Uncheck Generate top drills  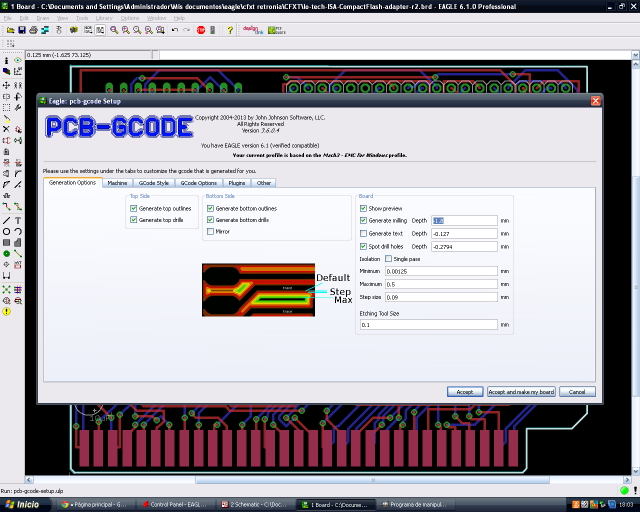133,220
